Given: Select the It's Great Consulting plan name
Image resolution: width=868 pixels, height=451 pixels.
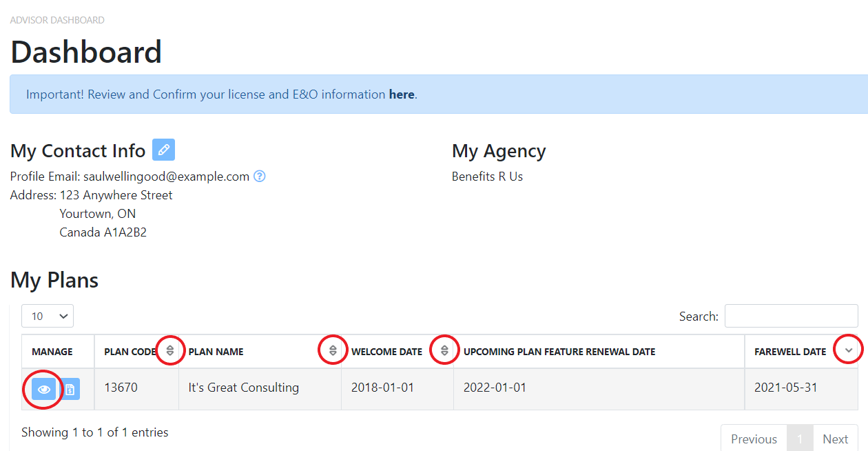Looking at the screenshot, I should click(244, 388).
